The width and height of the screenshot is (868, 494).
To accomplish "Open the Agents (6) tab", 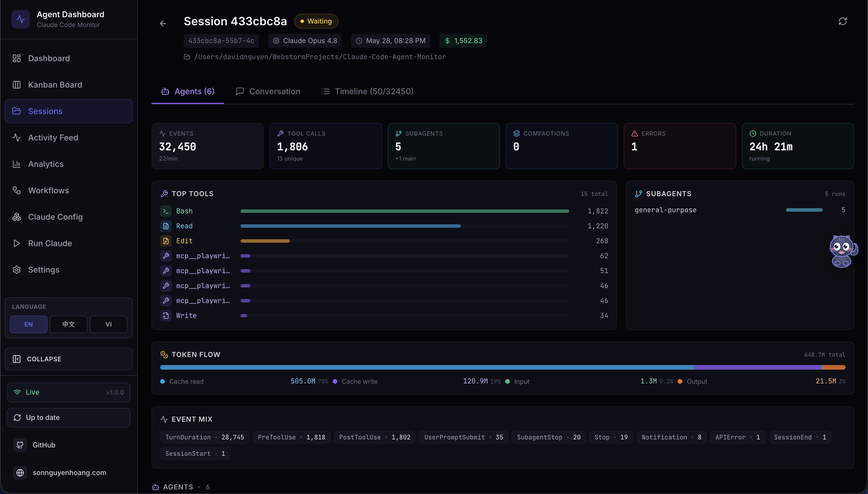I will click(187, 92).
